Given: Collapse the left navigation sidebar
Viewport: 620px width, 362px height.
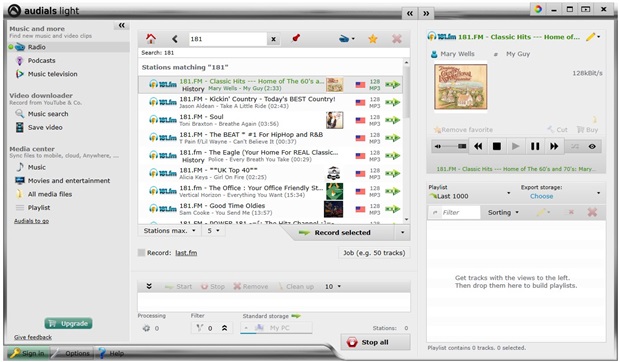Looking at the screenshot, I should (121, 25).
